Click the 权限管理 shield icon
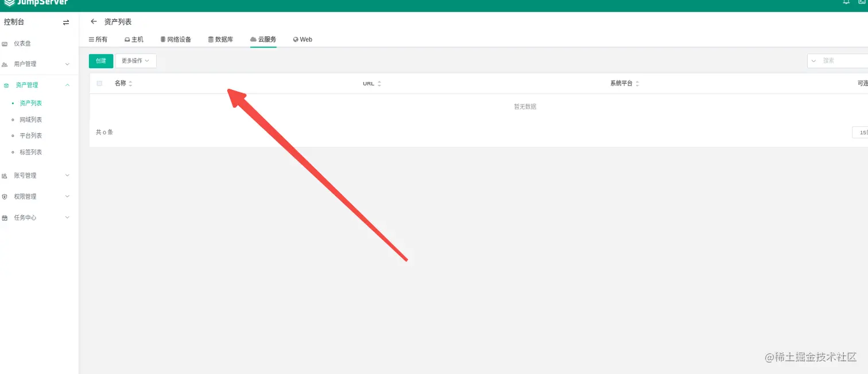The height and width of the screenshot is (374, 868). [x=5, y=197]
